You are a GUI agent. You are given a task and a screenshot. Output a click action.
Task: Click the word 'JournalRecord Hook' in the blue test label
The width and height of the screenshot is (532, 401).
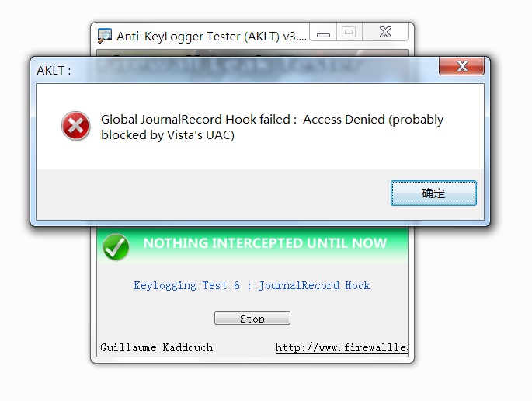pos(315,285)
